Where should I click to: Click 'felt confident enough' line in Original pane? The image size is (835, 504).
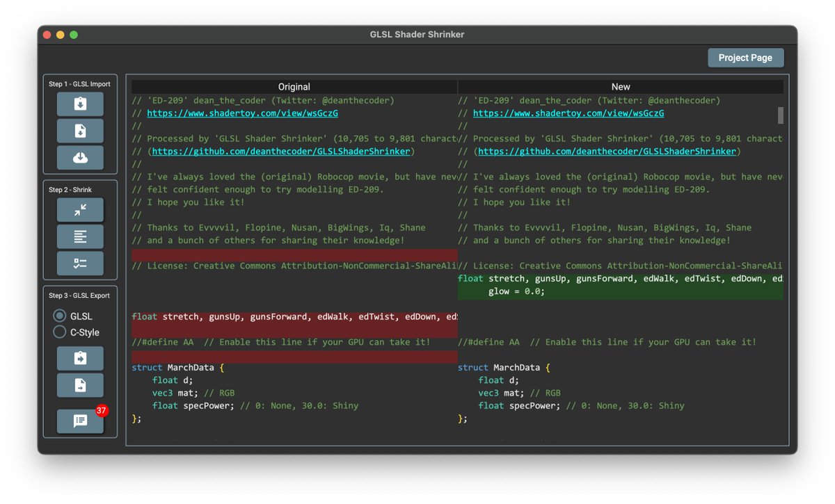tap(258, 190)
